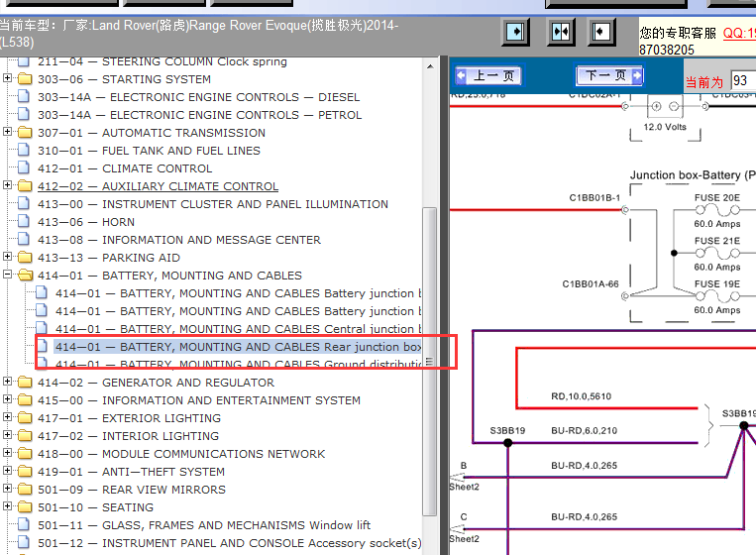Click the open folder icon for 414-01
The width and height of the screenshot is (756, 555).
(25, 276)
